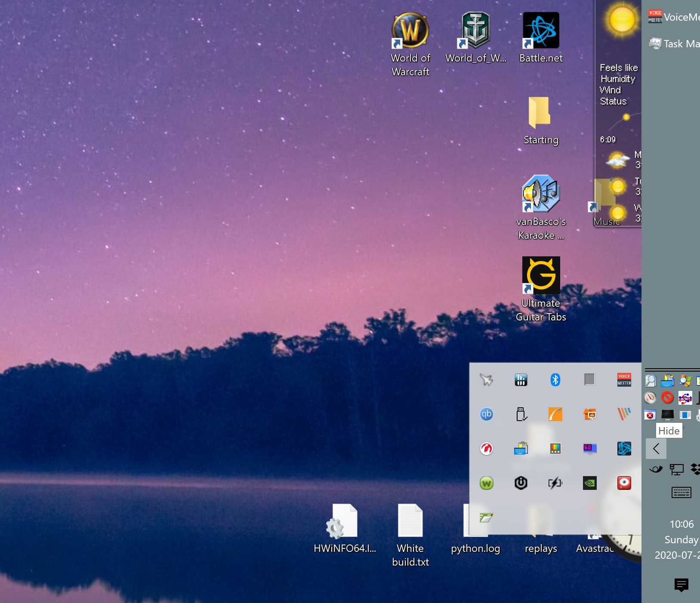Open the Voicemeeter icon in the tray overflow
The width and height of the screenshot is (700, 603).
pos(624,380)
